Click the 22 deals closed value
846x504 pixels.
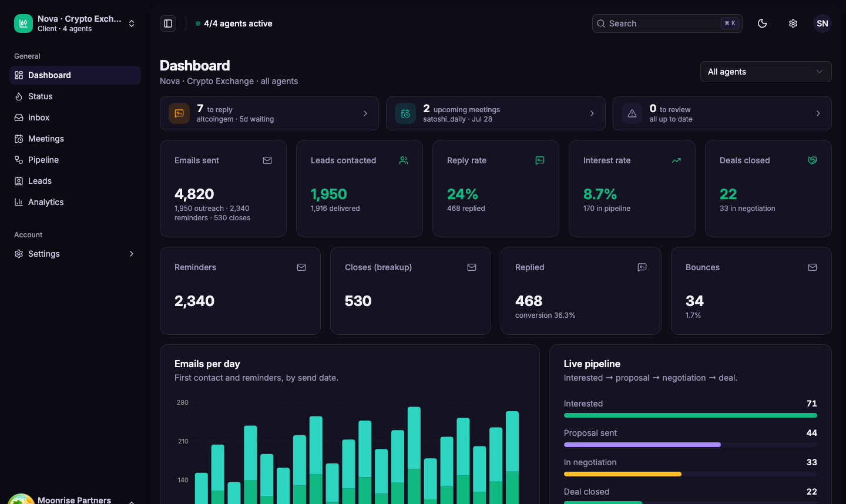728,194
